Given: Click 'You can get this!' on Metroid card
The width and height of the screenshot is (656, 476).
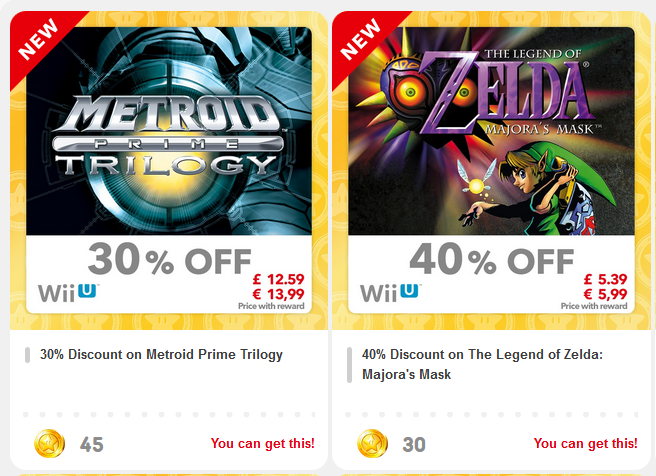Looking at the screenshot, I should coord(262,443).
